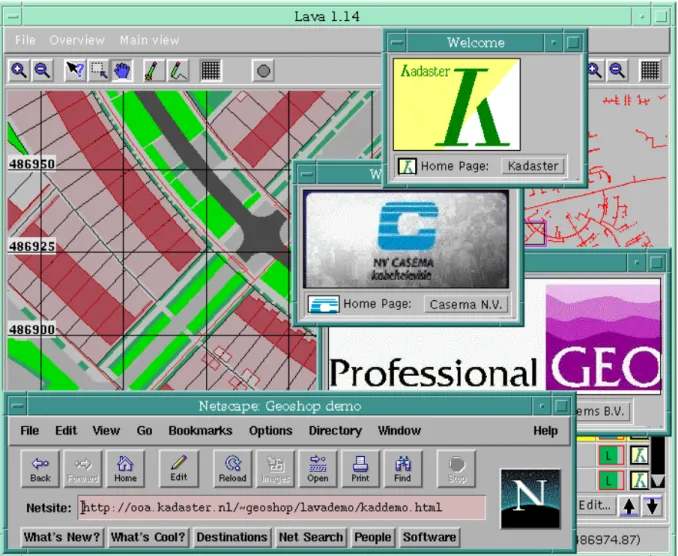Click the lower K layer icon in list
Screen dimensions: 678x556
(639, 480)
